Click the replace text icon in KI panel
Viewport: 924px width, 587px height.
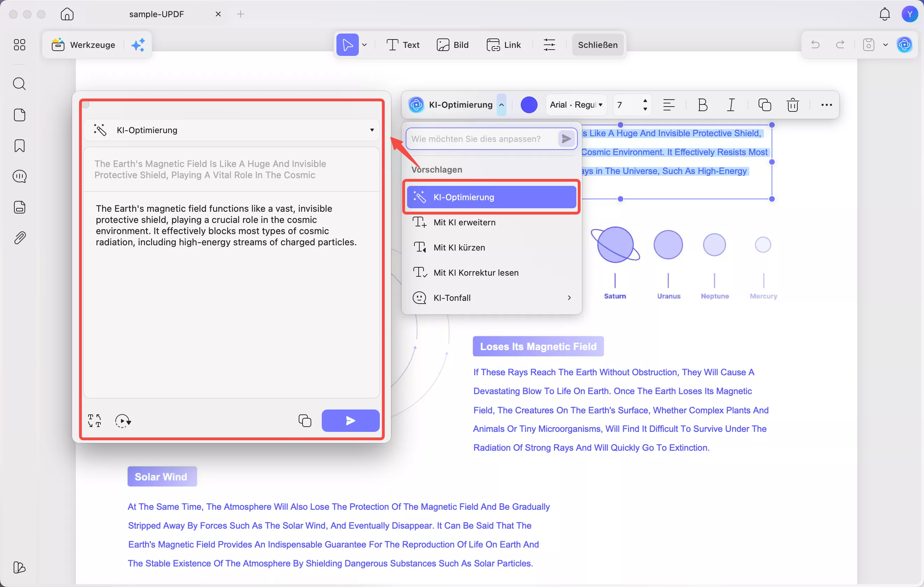(94, 421)
